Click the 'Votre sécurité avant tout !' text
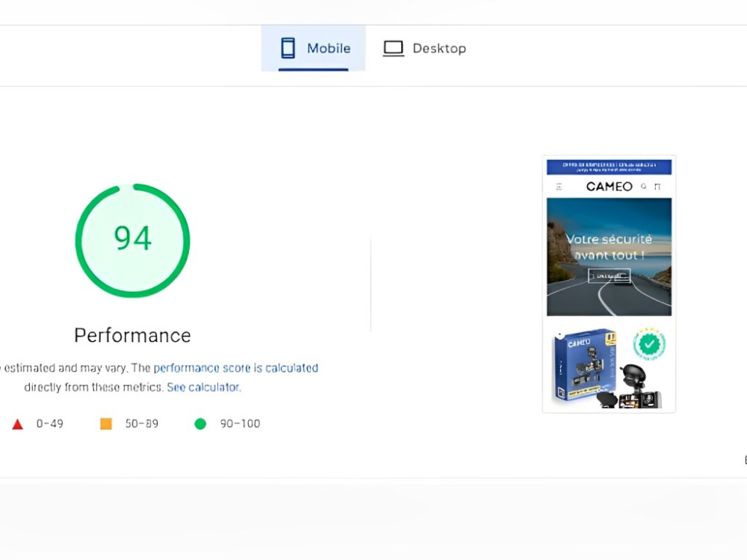 pos(609,247)
